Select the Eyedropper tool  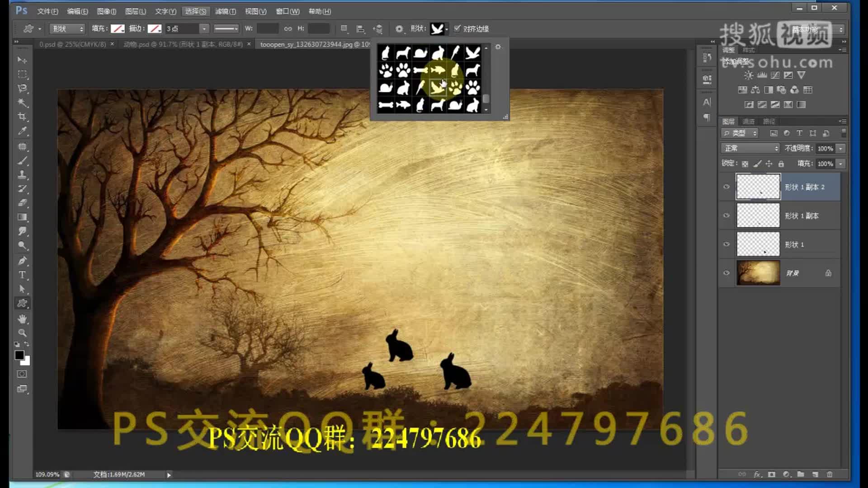click(22, 131)
